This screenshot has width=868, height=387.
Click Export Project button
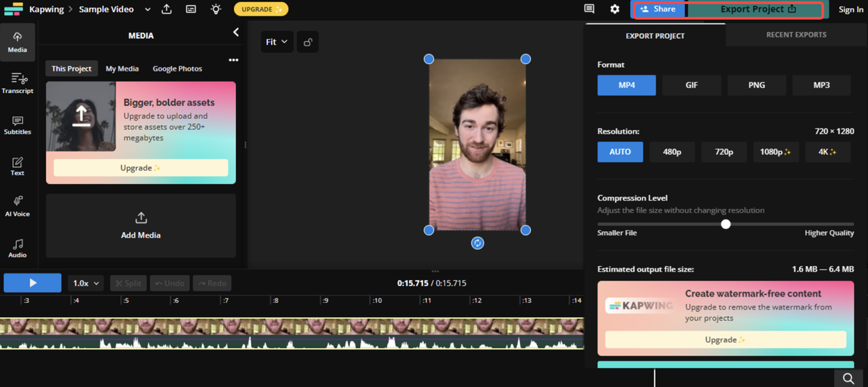click(757, 10)
